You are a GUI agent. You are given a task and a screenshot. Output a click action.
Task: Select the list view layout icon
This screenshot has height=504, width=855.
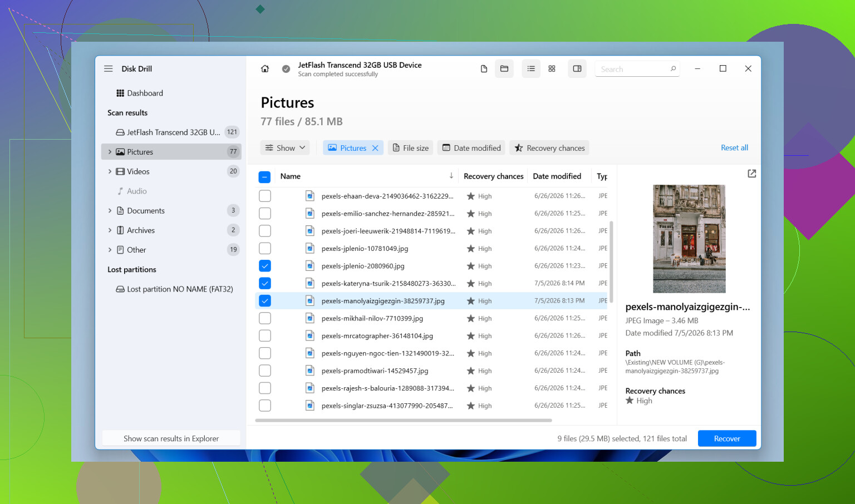coord(531,69)
